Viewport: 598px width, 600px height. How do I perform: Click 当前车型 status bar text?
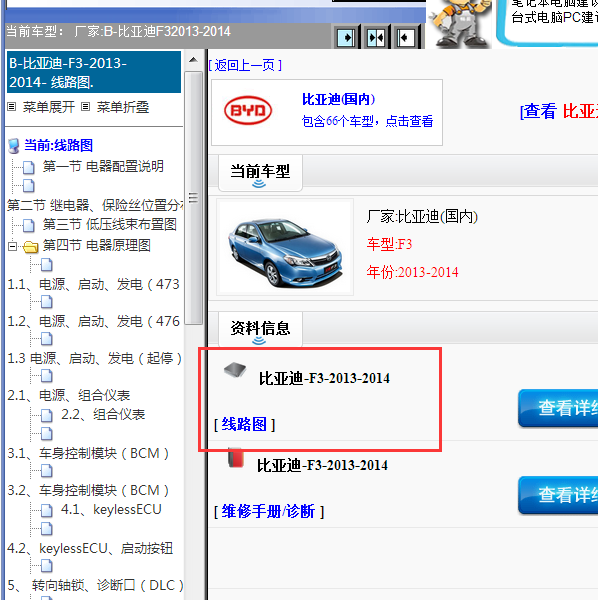point(119,31)
